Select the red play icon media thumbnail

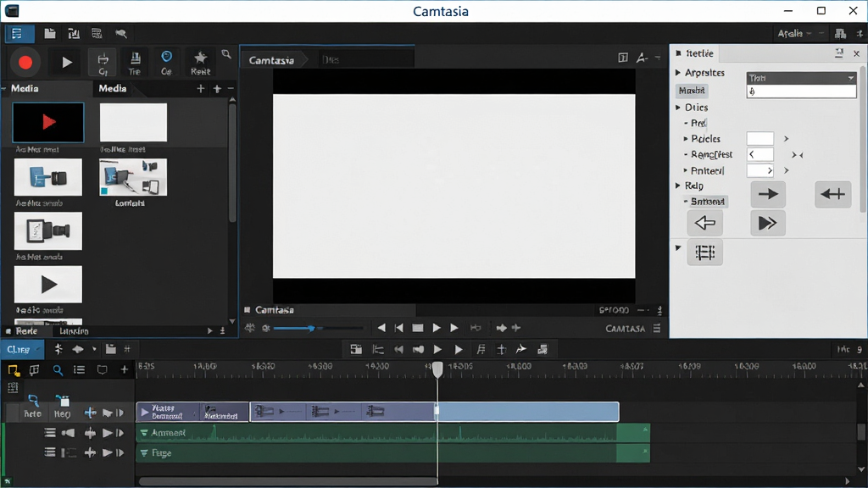pyautogui.click(x=48, y=122)
